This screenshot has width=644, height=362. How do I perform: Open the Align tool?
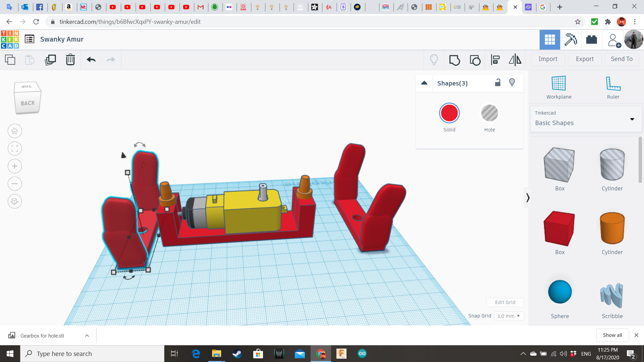[495, 60]
